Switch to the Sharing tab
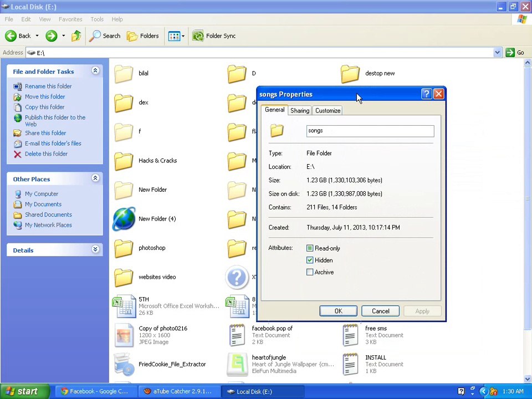532x399 pixels. (x=300, y=111)
